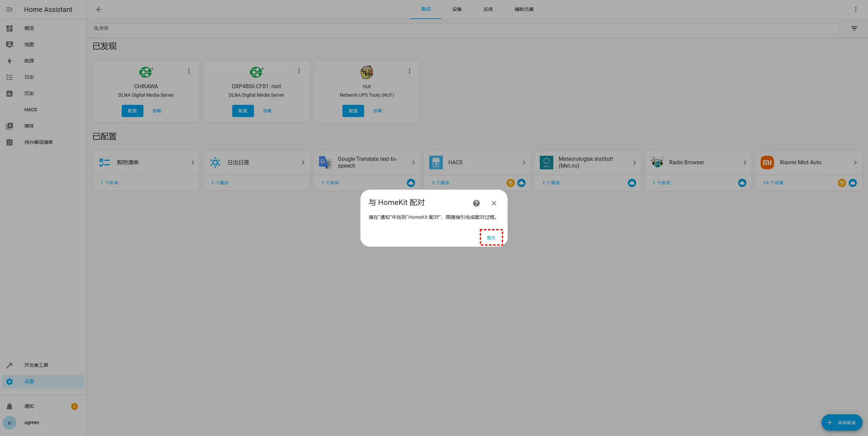
Task: Open the filter icon beside search
Action: 854,29
